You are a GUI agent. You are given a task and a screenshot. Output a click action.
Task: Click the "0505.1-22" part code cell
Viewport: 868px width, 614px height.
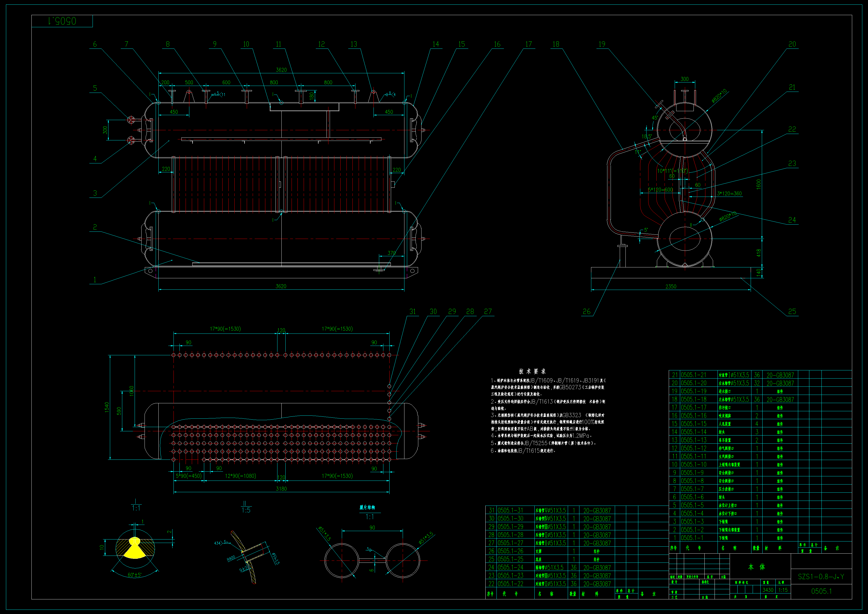(x=510, y=584)
